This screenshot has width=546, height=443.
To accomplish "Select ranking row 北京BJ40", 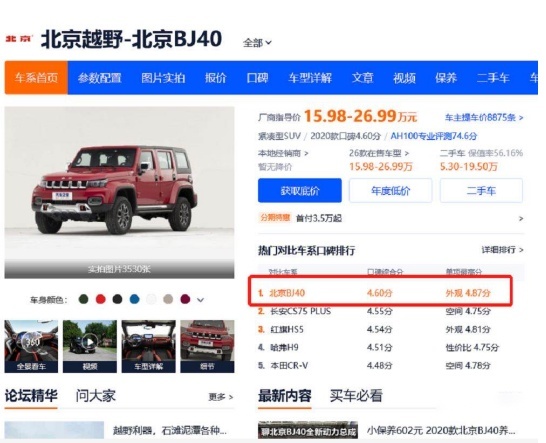I will [380, 293].
